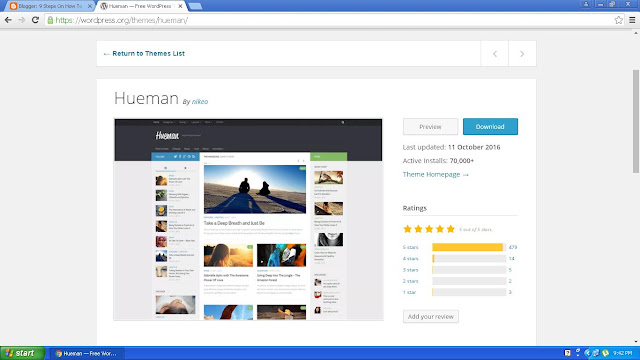The height and width of the screenshot is (360, 640).
Task: Click Return to Themes List link
Action: 144,53
